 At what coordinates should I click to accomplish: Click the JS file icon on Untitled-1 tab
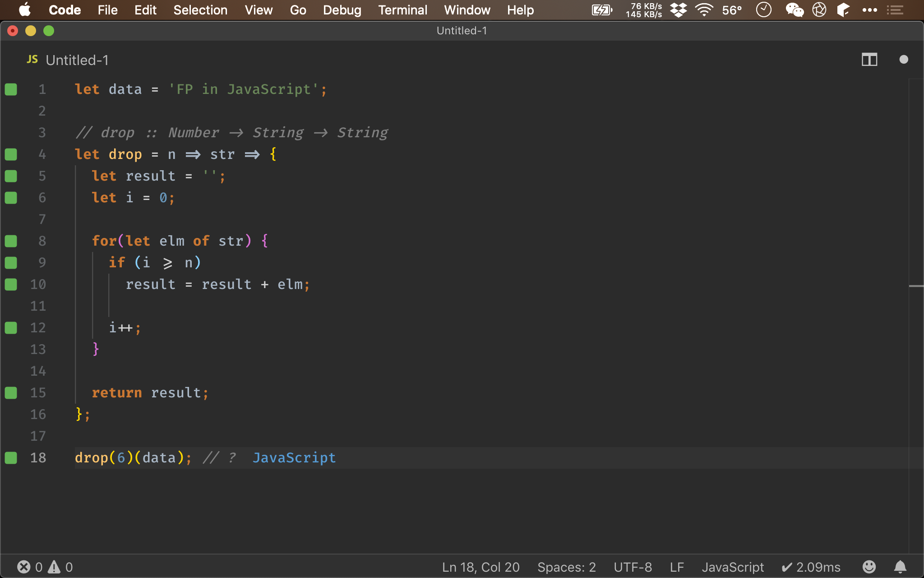pos(32,60)
